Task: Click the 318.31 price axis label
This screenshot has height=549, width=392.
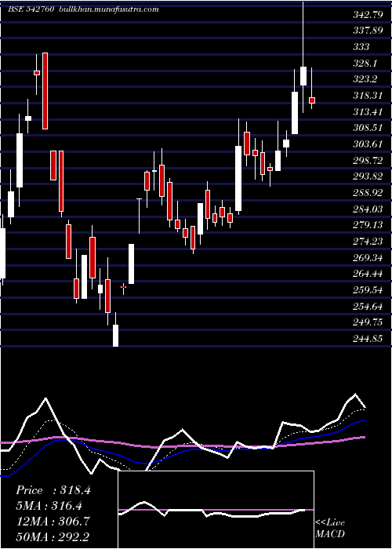Action: coord(368,95)
